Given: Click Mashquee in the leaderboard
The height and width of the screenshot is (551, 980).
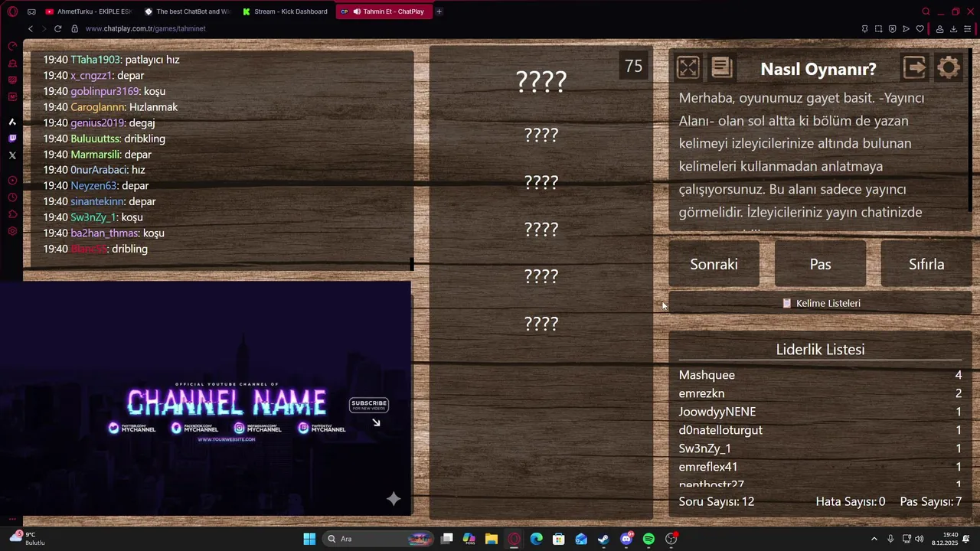Looking at the screenshot, I should tap(707, 375).
